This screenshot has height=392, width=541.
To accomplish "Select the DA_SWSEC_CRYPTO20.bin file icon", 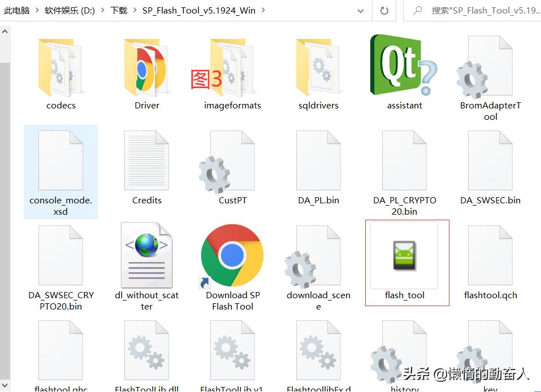I will point(60,255).
